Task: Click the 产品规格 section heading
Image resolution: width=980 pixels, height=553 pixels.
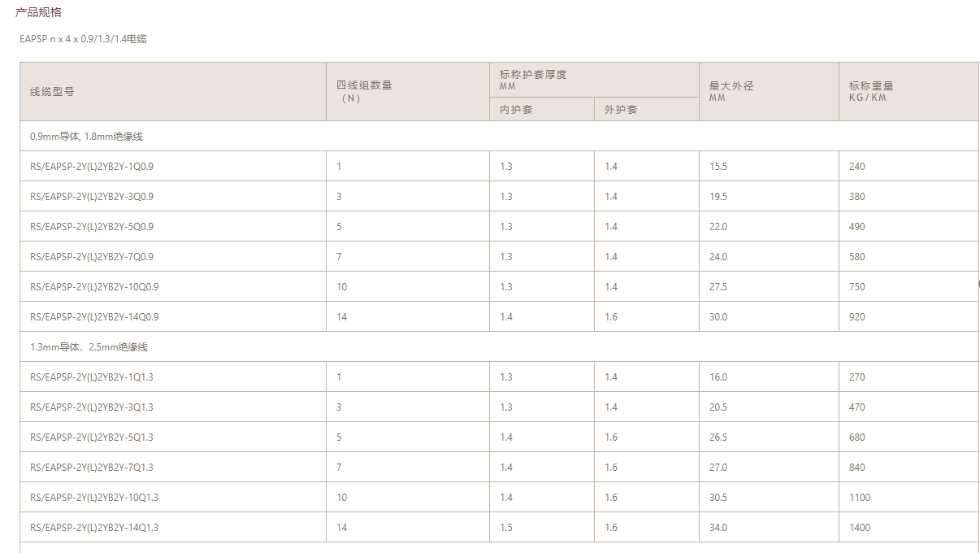Action: pyautogui.click(x=38, y=12)
